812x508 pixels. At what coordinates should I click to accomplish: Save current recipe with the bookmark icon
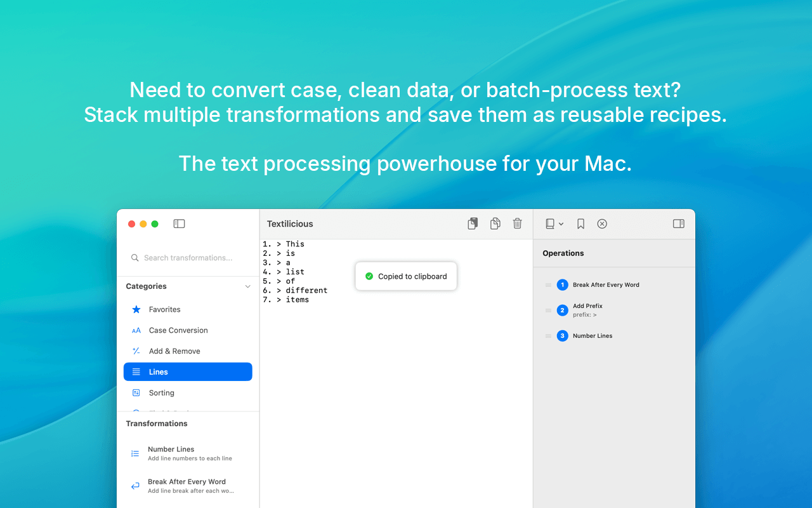pyautogui.click(x=580, y=224)
